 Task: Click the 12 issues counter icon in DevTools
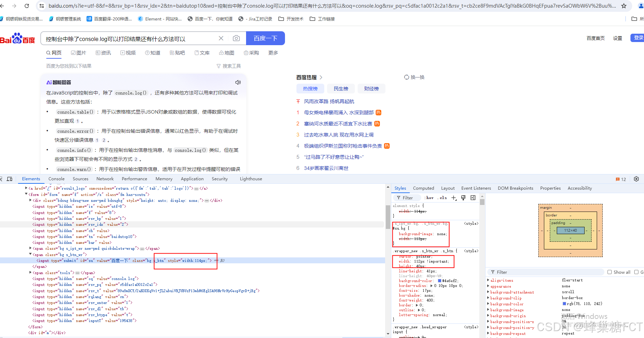pos(621,179)
